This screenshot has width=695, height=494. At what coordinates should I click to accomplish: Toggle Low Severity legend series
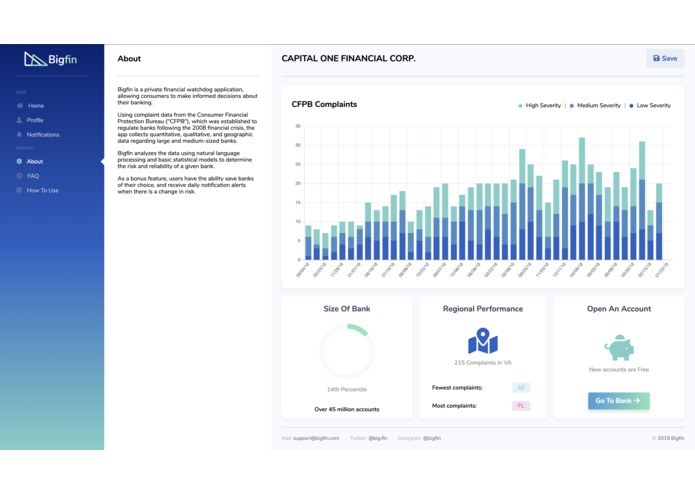[650, 105]
